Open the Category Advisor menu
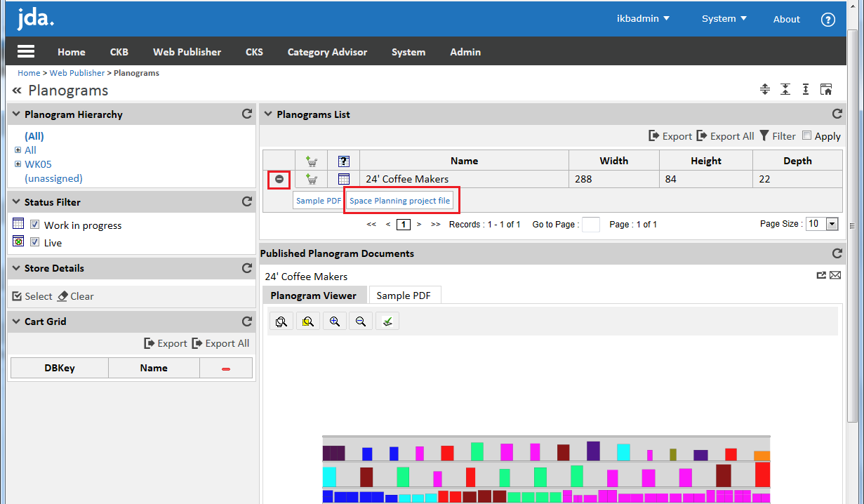 click(327, 52)
